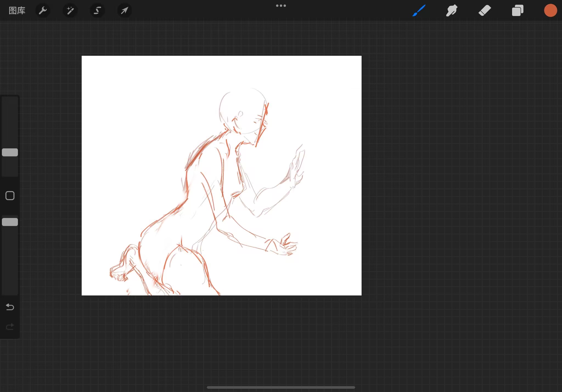The height and width of the screenshot is (392, 562).
Task: Return to the 图库 gallery
Action: (x=17, y=11)
